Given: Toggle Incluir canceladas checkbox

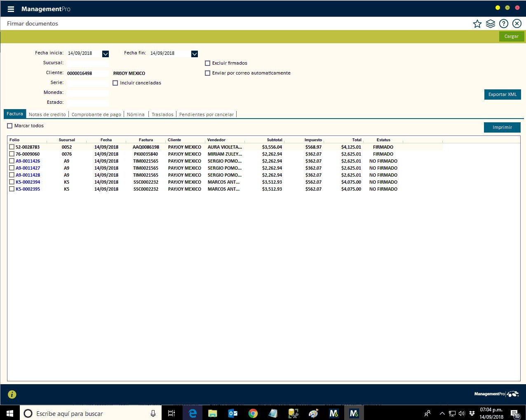Looking at the screenshot, I should 115,83.
